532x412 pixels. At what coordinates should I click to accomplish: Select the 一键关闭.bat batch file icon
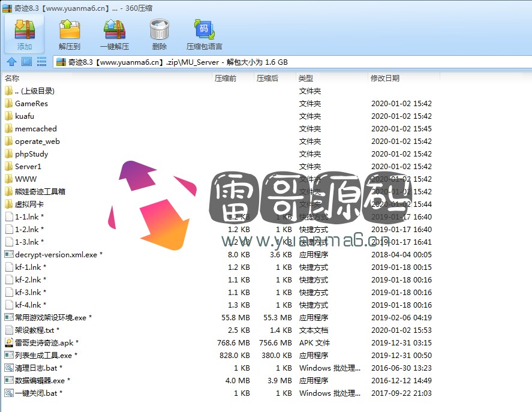[9, 393]
